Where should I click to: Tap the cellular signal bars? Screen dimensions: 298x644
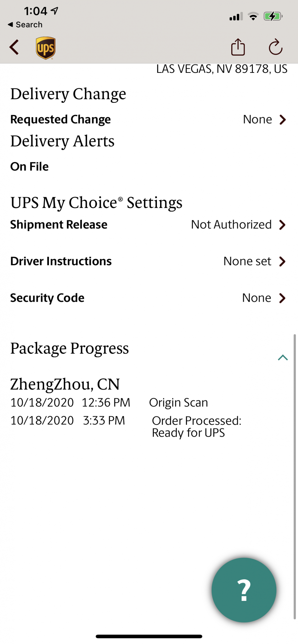click(236, 16)
